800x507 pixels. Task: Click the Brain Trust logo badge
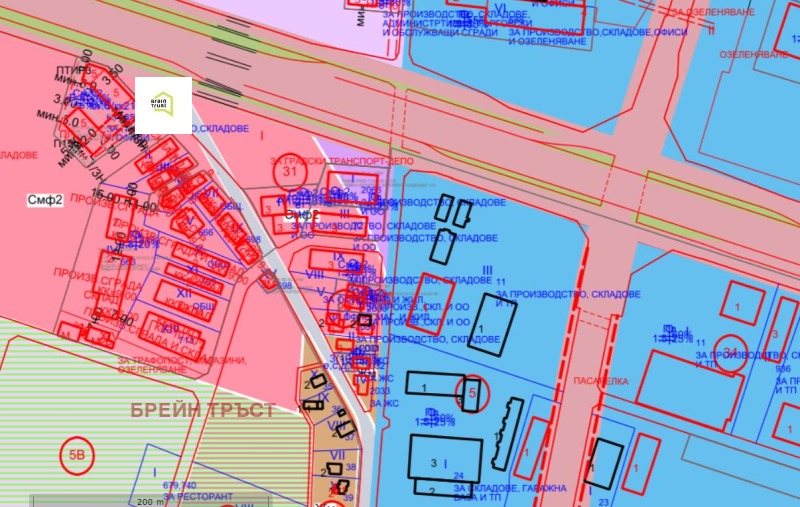163,105
